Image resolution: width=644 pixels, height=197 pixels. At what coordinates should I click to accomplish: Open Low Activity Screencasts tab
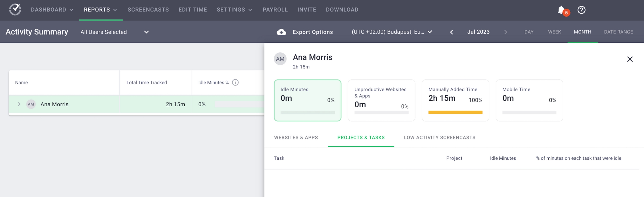tap(440, 137)
